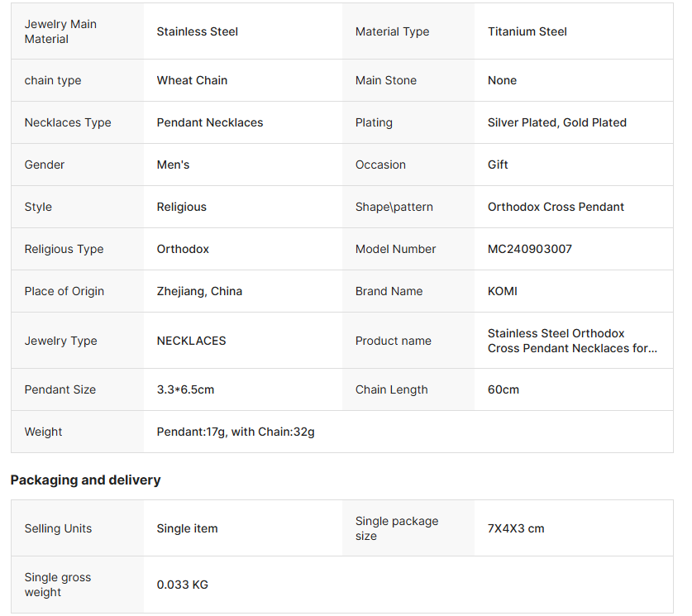Select the pendant size '3.3*6.5cm' value

pos(185,389)
